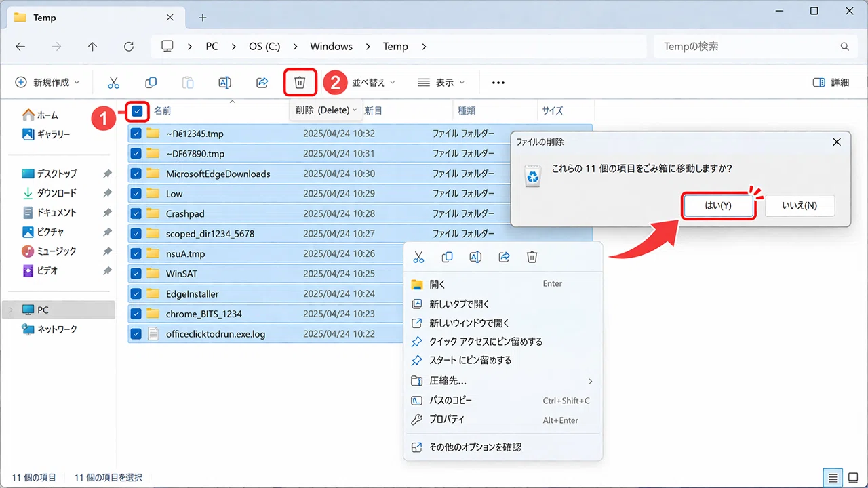This screenshot has width=868, height=488.
Task: Uncheck the Crashpad folder checkbox
Action: click(x=136, y=213)
